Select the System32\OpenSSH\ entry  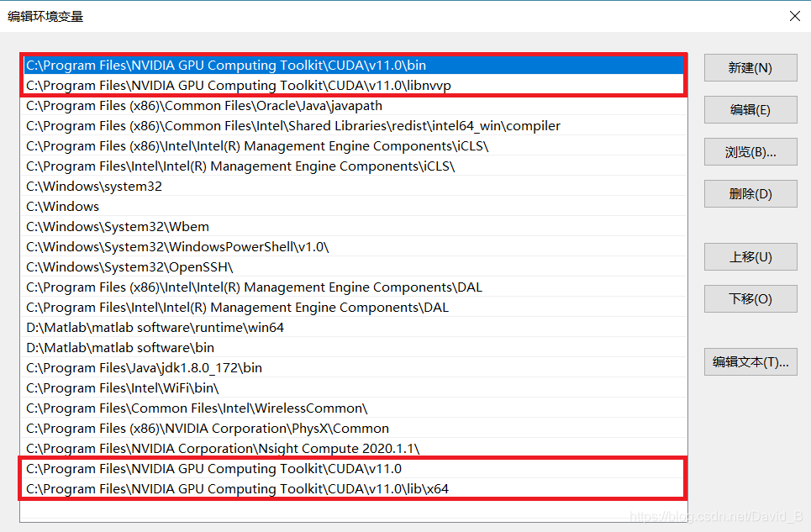(354, 266)
